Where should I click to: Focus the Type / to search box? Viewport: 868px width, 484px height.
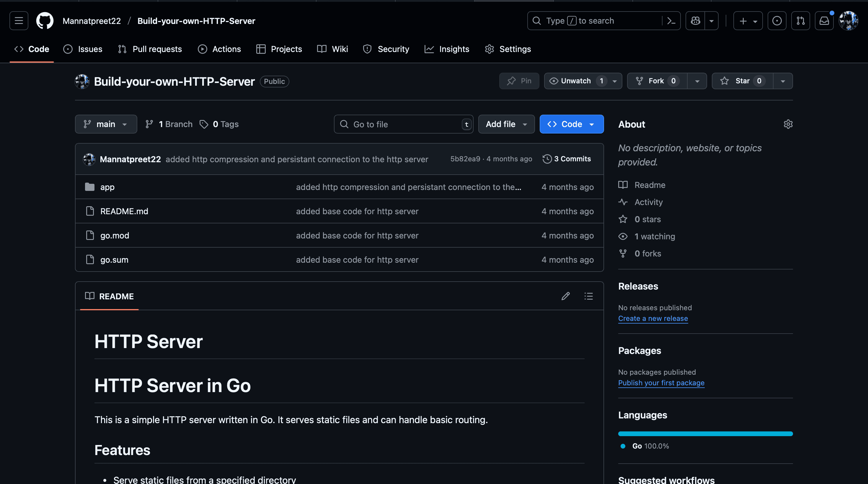point(595,21)
